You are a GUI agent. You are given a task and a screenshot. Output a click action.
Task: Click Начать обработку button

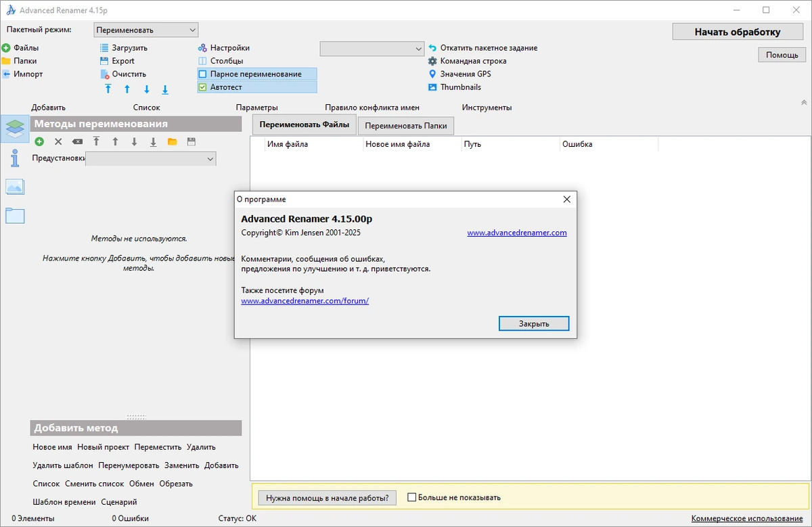coord(738,32)
